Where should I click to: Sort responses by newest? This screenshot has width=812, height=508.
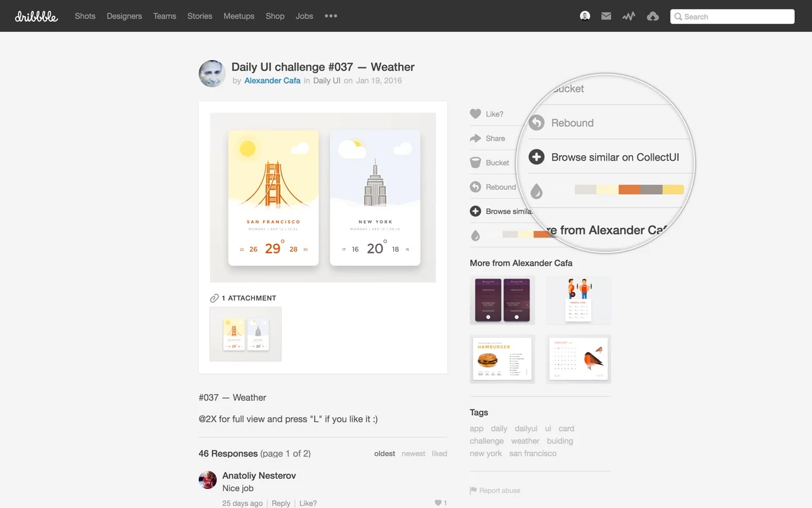414,453
